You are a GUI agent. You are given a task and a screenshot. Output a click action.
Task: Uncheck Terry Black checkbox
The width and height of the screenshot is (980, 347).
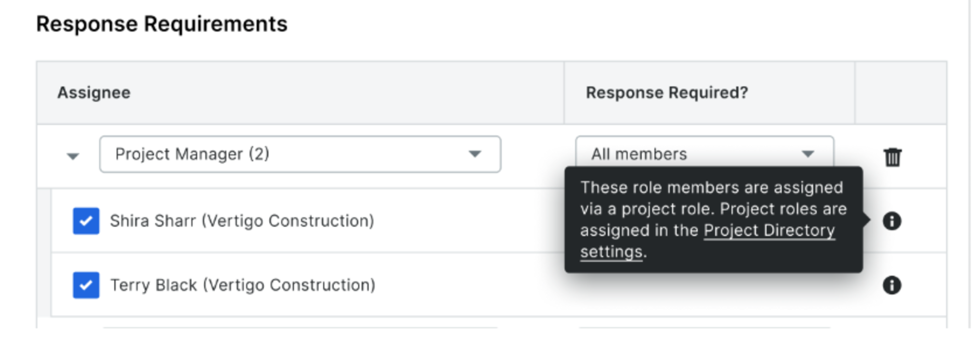(x=86, y=285)
